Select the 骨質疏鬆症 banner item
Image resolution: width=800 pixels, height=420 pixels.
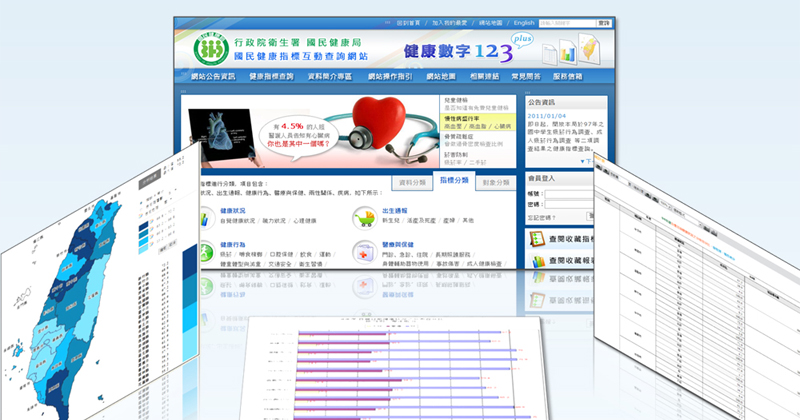tap(478, 140)
